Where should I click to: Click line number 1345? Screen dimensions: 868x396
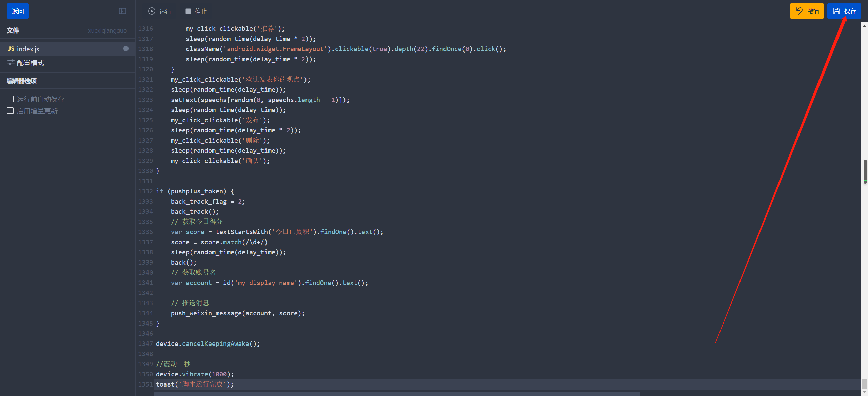145,323
